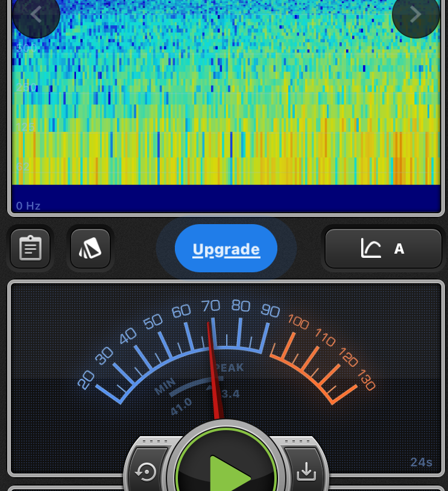Open the clipboard notes icon
Viewport: 448px width, 491px height.
click(30, 248)
